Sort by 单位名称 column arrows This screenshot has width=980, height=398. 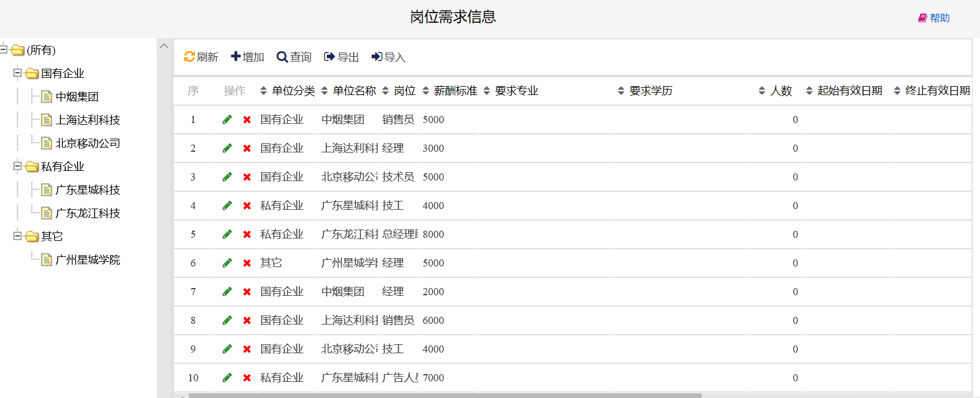[x=324, y=91]
